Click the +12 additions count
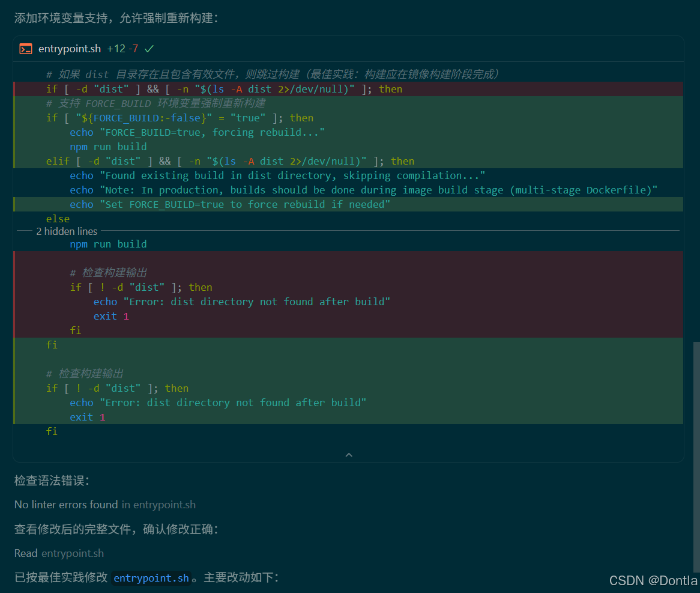 point(116,49)
